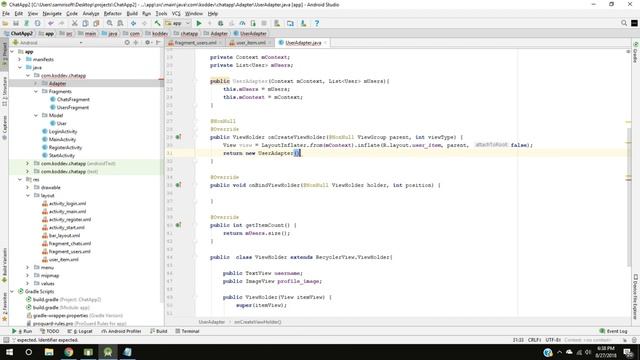Screen dimensions: 640x360
Task: Close the UserAdapter.java tab
Action: [325, 42]
